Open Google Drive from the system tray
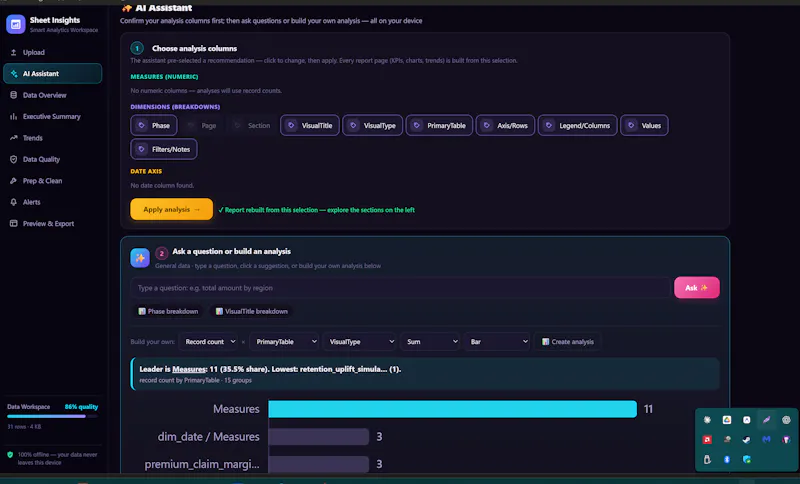This screenshot has width=800, height=484. [727, 420]
